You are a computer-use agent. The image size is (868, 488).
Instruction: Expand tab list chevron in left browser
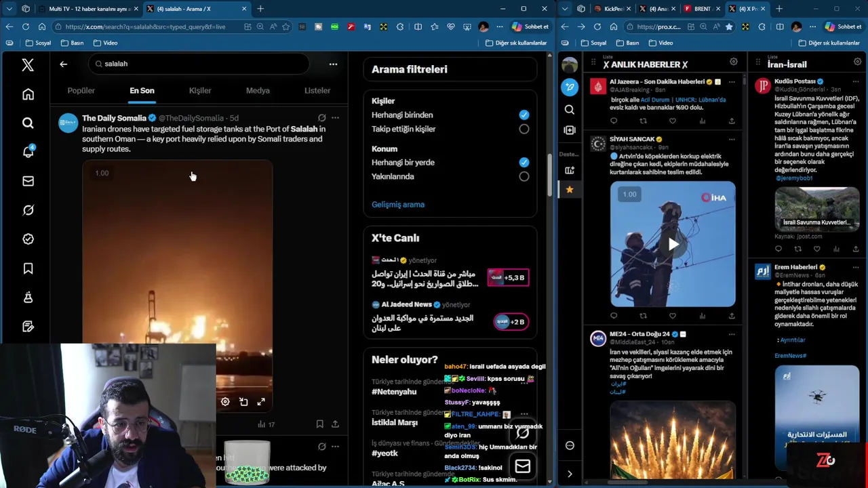click(9, 9)
